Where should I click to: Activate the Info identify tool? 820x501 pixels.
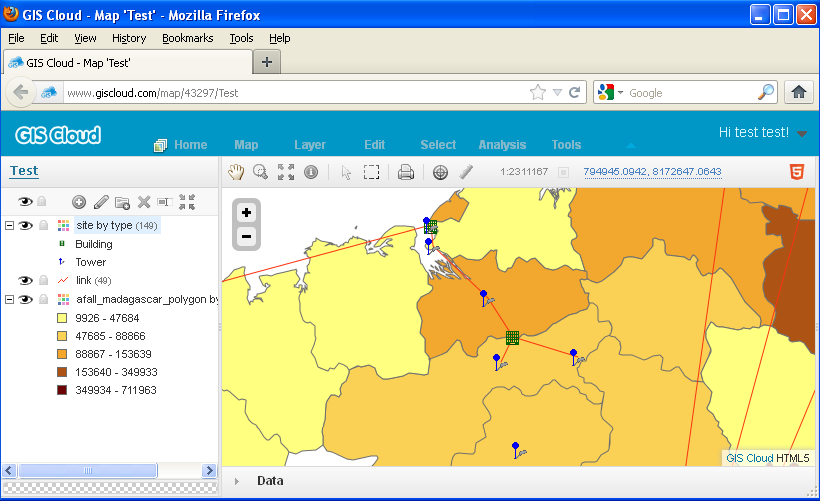(x=311, y=172)
